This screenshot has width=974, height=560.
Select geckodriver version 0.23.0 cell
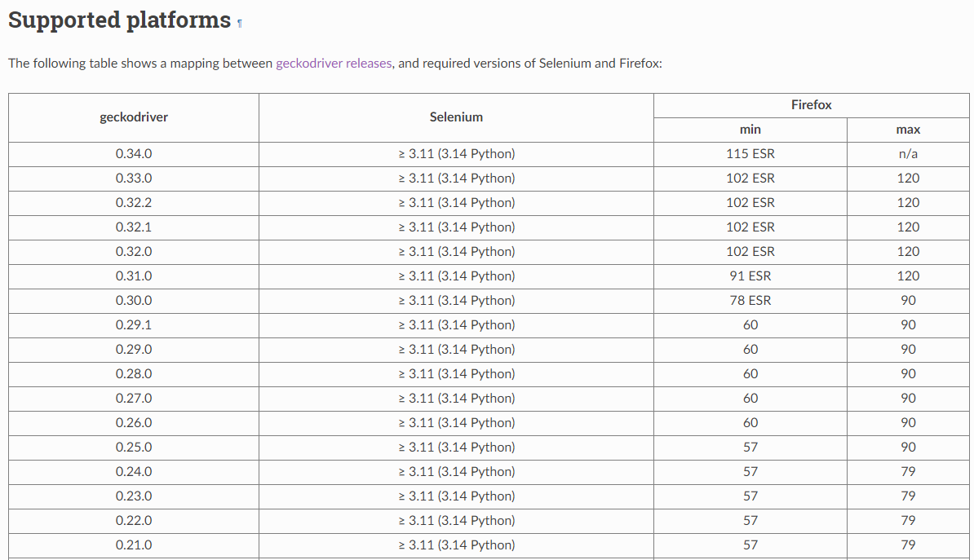click(x=134, y=496)
